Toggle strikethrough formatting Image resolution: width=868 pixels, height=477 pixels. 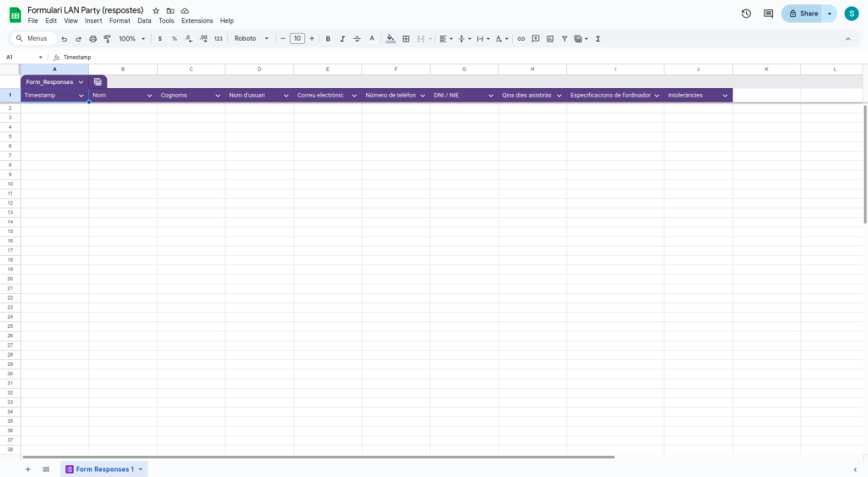click(x=357, y=39)
